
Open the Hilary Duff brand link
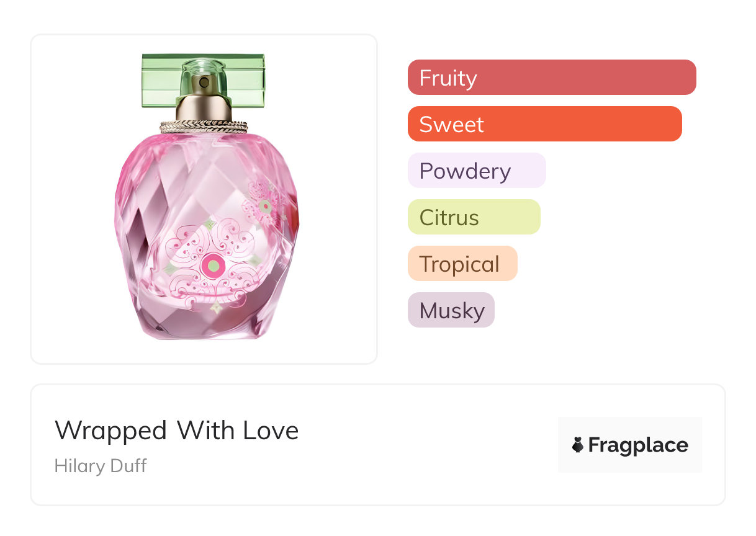pyautogui.click(x=101, y=465)
